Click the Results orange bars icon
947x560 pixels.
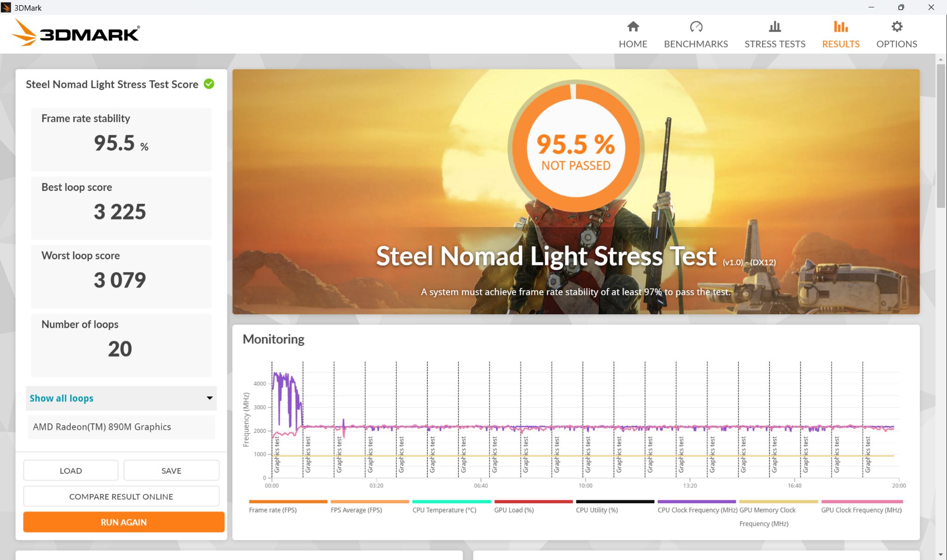(841, 27)
